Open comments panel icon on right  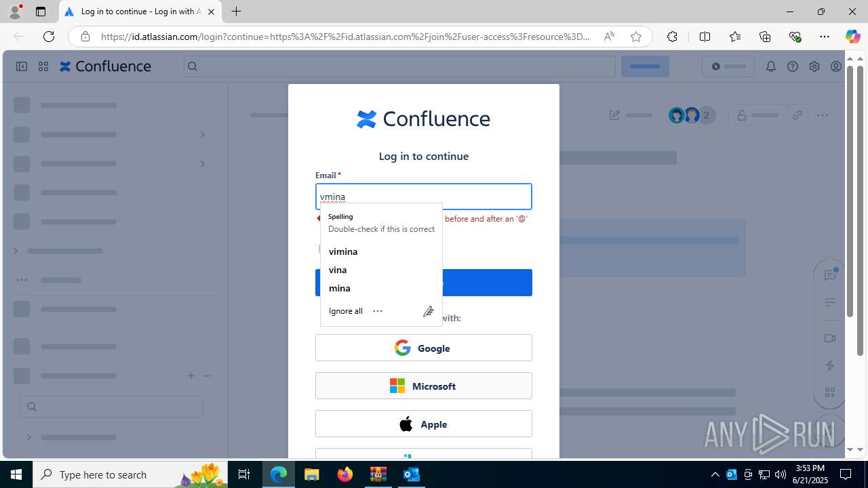830,274
